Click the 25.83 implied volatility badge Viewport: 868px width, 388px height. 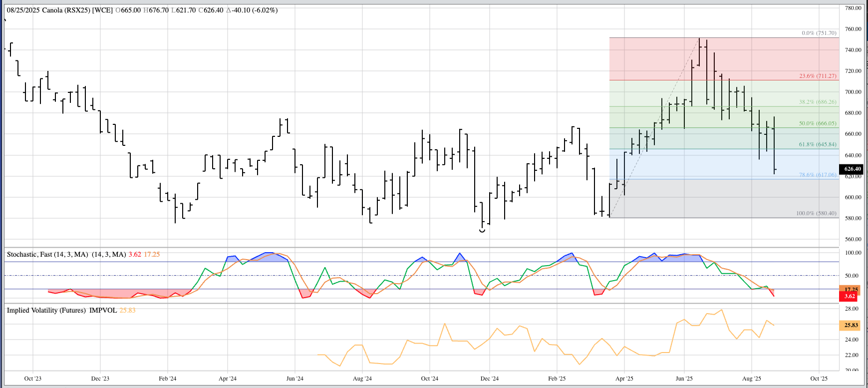pyautogui.click(x=851, y=325)
